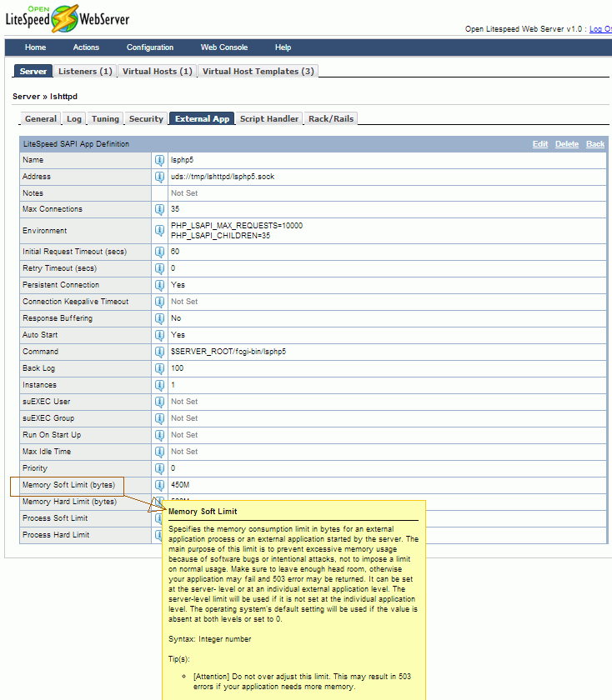Open the Home menu
This screenshot has height=700, width=612.
click(35, 47)
